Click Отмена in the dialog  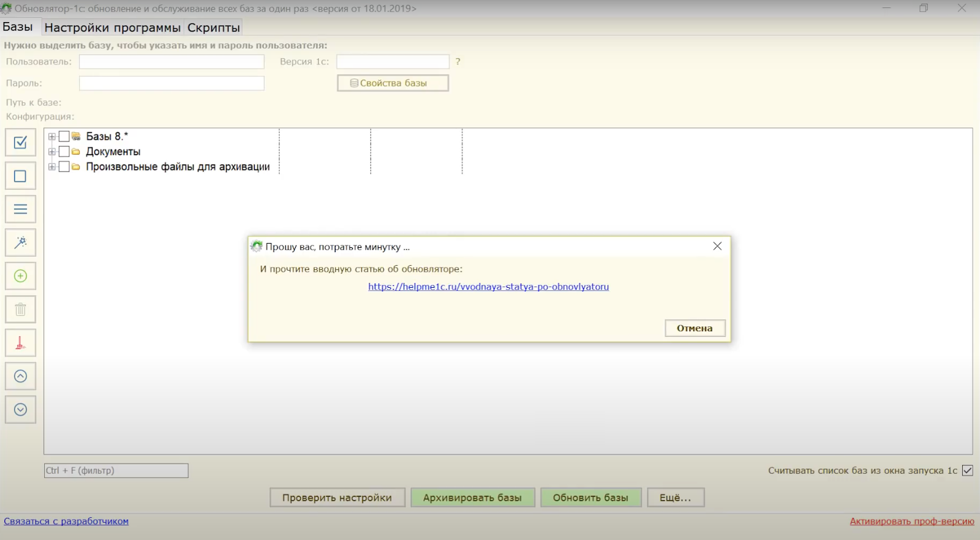(695, 328)
